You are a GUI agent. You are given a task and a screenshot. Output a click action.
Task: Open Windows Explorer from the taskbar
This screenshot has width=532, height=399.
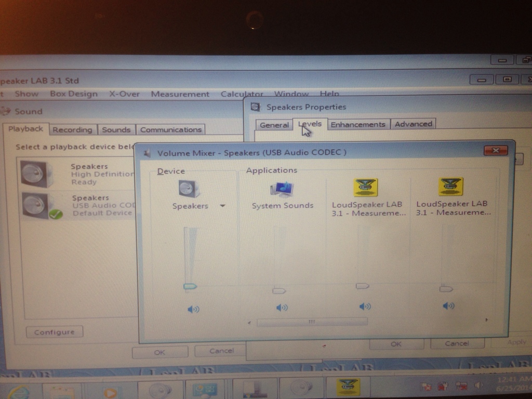[x=62, y=392]
